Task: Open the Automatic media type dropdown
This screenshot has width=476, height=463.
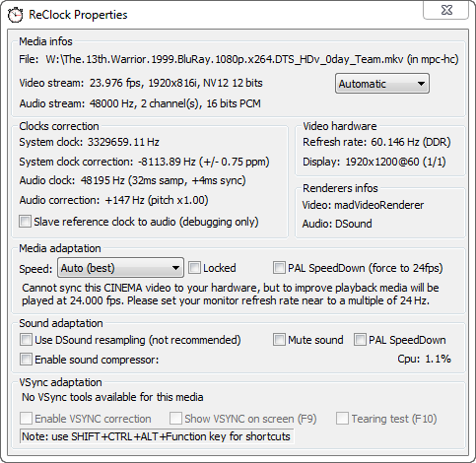Action: (x=382, y=84)
